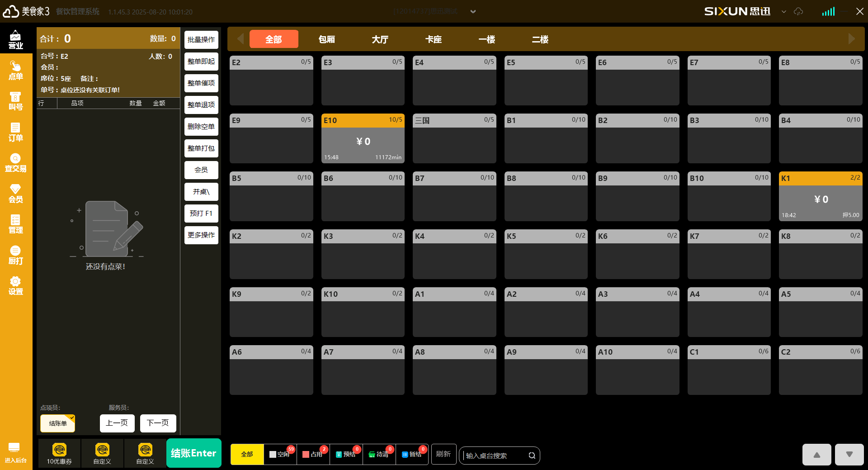Click the middle 自定义 shortcut icon
This screenshot has height=470, width=868.
click(102, 453)
